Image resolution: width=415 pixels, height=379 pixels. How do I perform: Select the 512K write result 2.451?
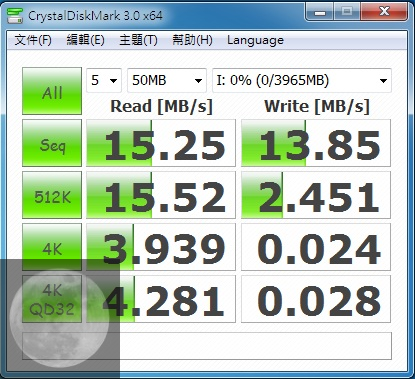point(316,195)
